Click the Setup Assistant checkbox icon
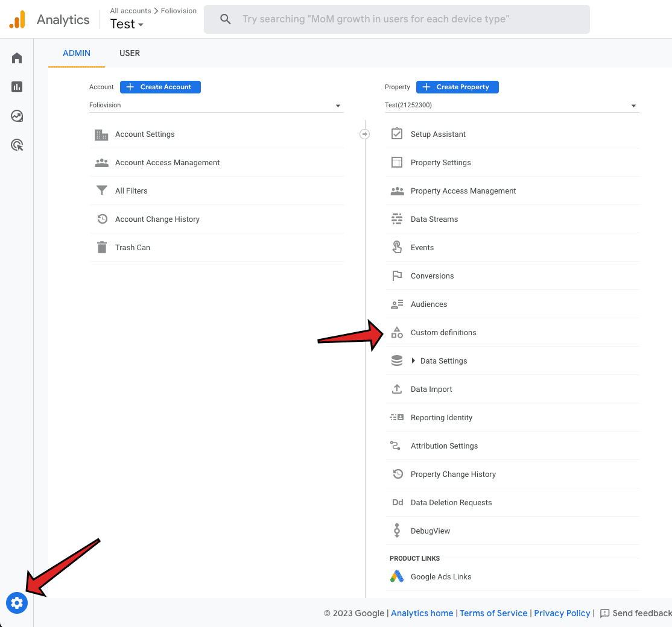This screenshot has width=672, height=627. coord(397,134)
